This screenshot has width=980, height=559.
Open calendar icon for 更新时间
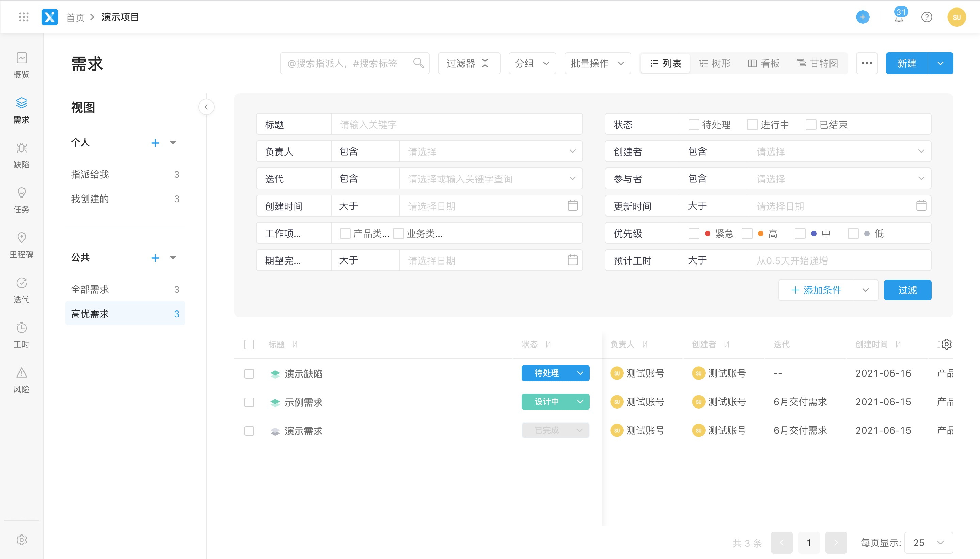pyautogui.click(x=921, y=205)
